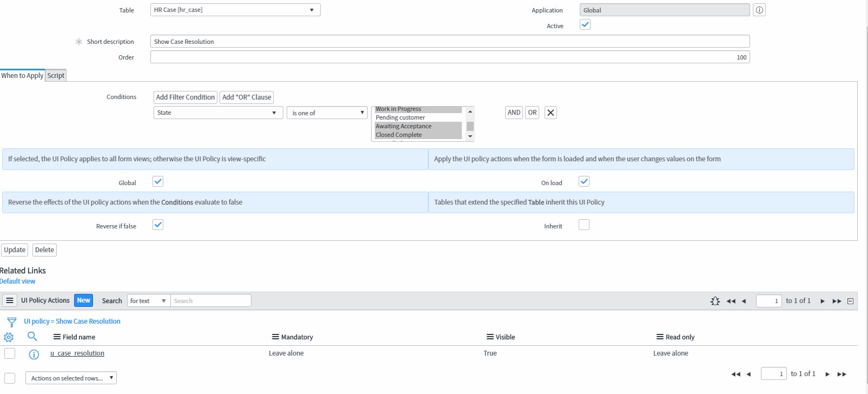The image size is (868, 394).
Task: Open the Table HR Case dropdown
Action: tap(235, 10)
